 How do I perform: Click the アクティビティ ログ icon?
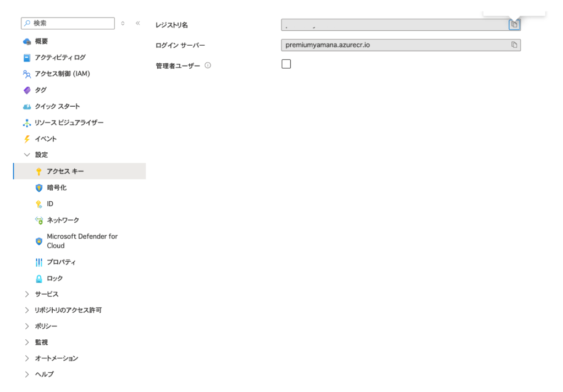pyautogui.click(x=27, y=58)
